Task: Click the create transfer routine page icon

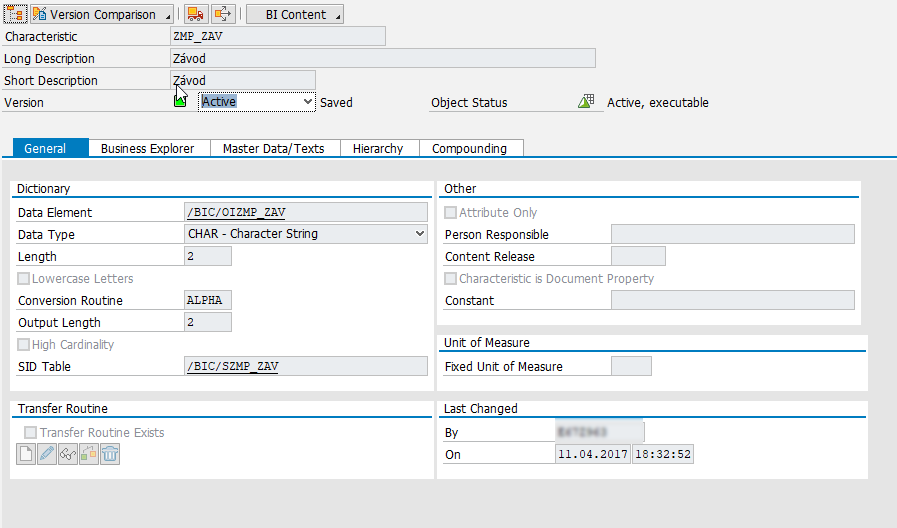Action: 27,454
